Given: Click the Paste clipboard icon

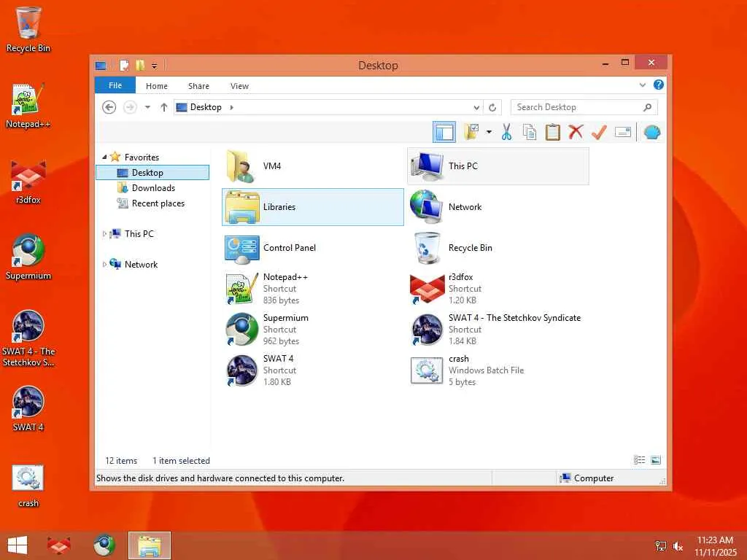Looking at the screenshot, I should tap(553, 132).
